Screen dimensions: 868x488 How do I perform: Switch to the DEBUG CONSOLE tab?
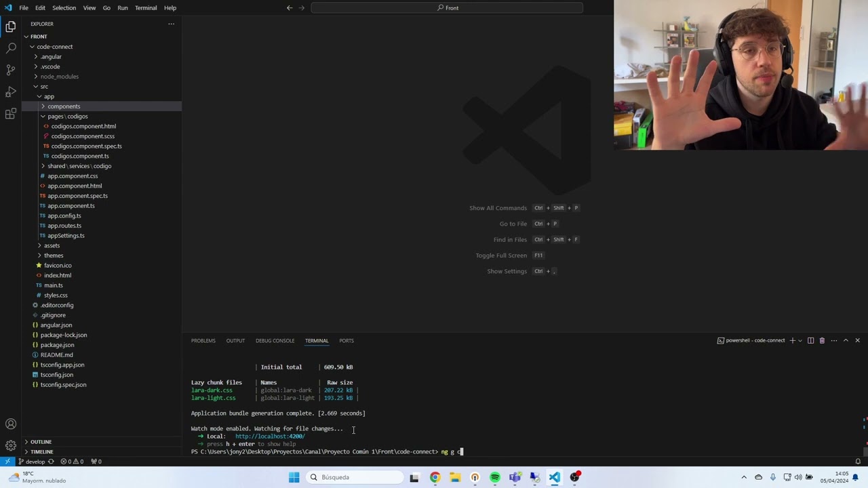(x=275, y=340)
